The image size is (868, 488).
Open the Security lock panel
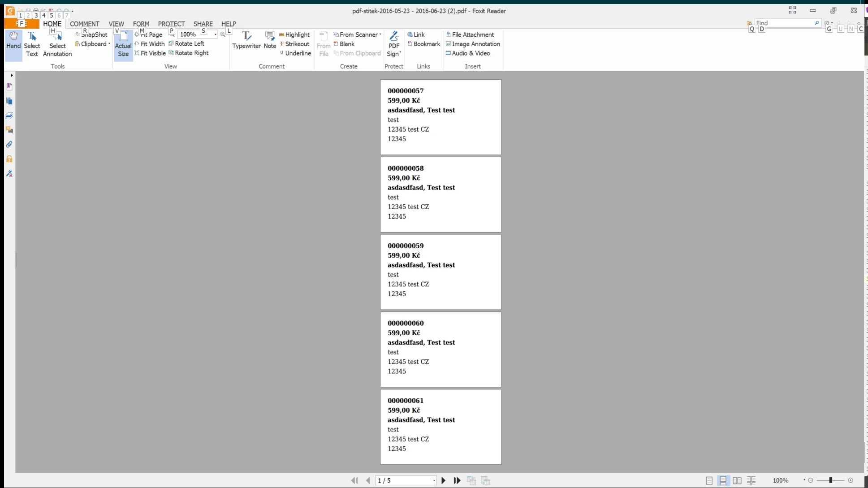(9, 159)
